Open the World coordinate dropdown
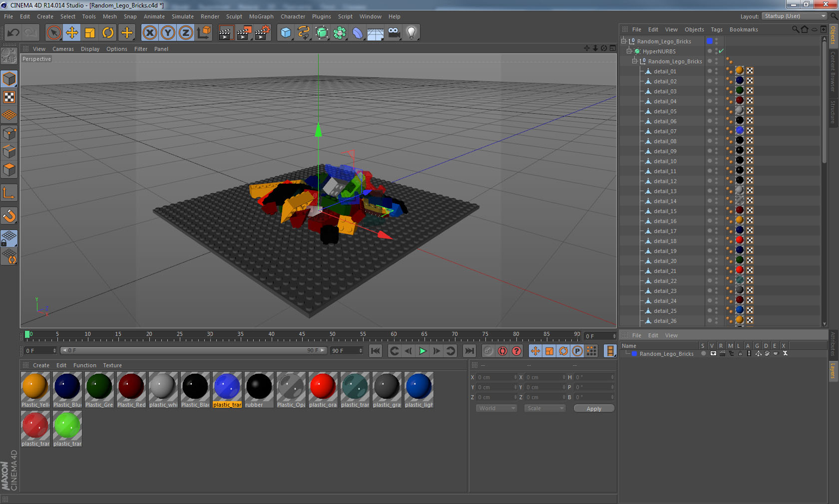The width and height of the screenshot is (839, 504). point(496,408)
